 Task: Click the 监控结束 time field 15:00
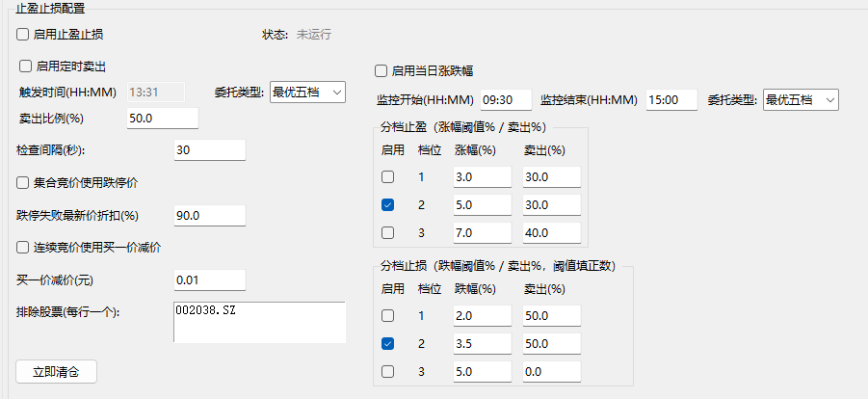pyautogui.click(x=671, y=100)
